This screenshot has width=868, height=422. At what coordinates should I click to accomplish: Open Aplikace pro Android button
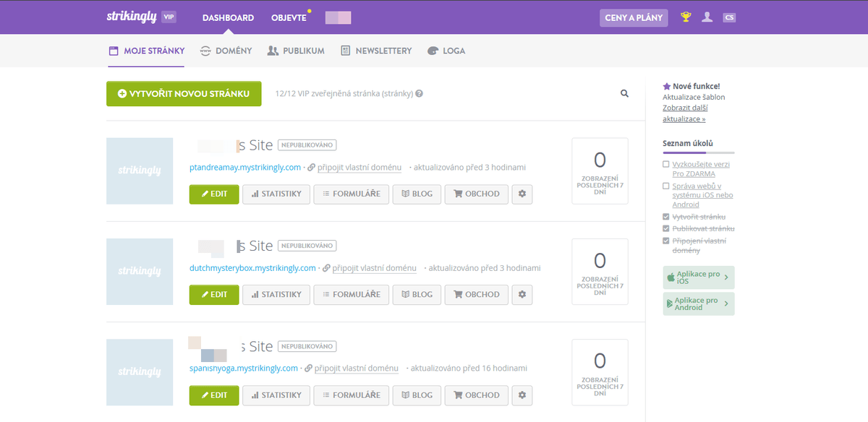click(x=699, y=303)
